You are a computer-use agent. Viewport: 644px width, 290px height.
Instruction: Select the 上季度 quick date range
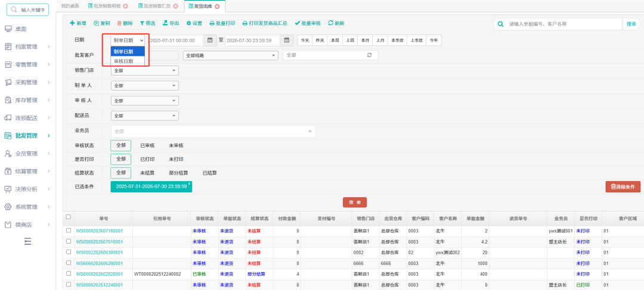coord(417,40)
